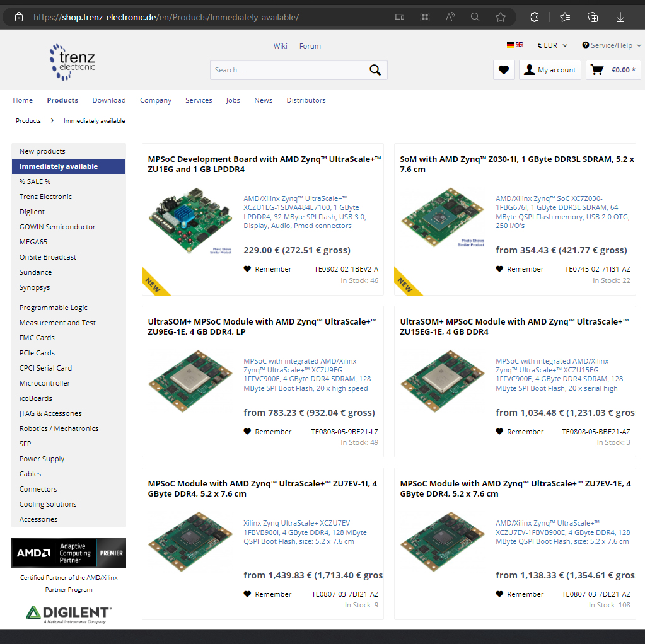Open MPSoC Module ZU7EV-1I product title
This screenshot has width=645, height=644.
(262, 488)
